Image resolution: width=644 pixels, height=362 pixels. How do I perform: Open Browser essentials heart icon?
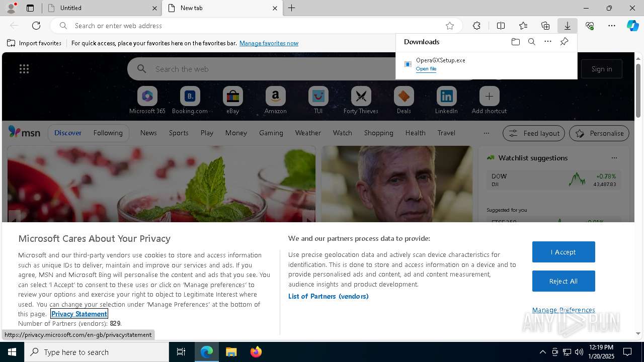pos(590,26)
